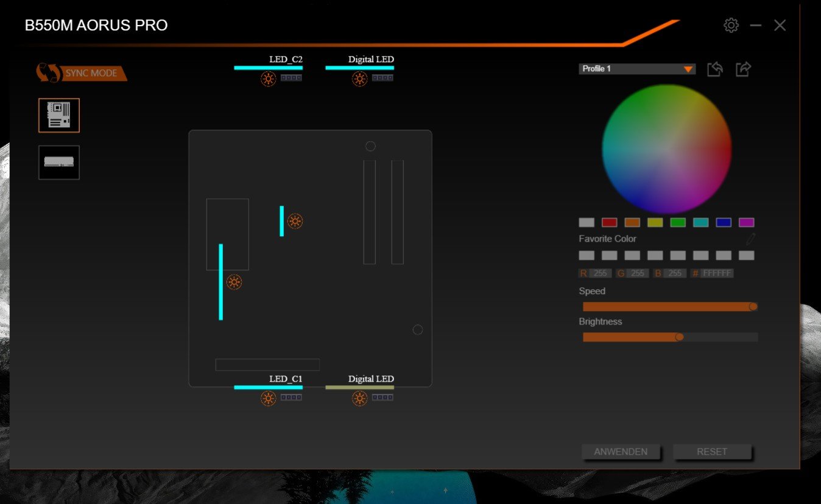Choose the purple preset color swatch
This screenshot has height=504, width=821.
[x=747, y=223]
